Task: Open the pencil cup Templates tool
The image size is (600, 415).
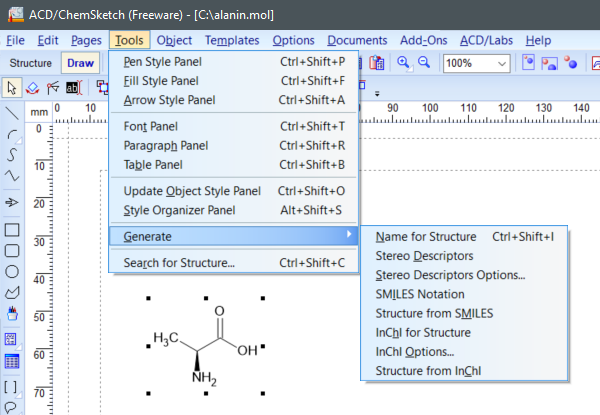Action: pos(12,313)
